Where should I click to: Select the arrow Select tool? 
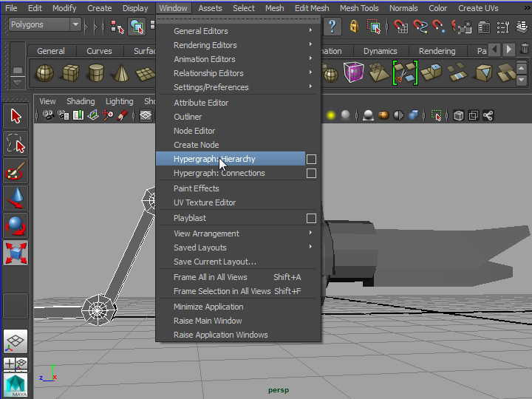16,116
